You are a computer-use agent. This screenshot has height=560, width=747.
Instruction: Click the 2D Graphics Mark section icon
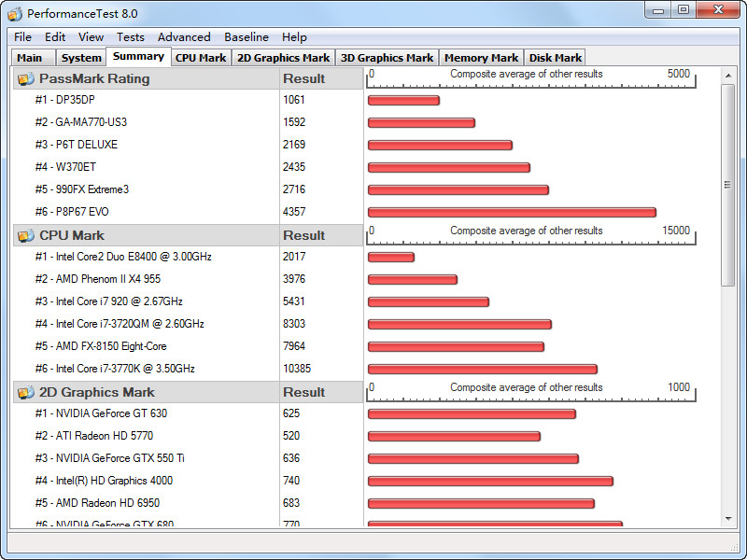point(26,392)
